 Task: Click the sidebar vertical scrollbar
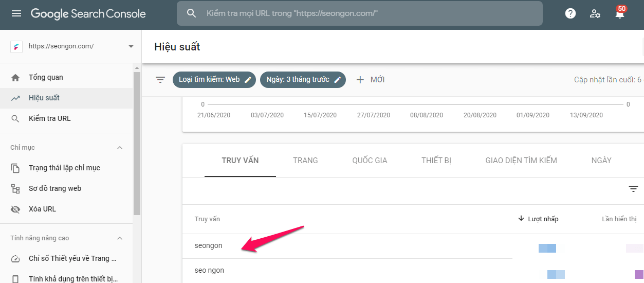tap(137, 143)
